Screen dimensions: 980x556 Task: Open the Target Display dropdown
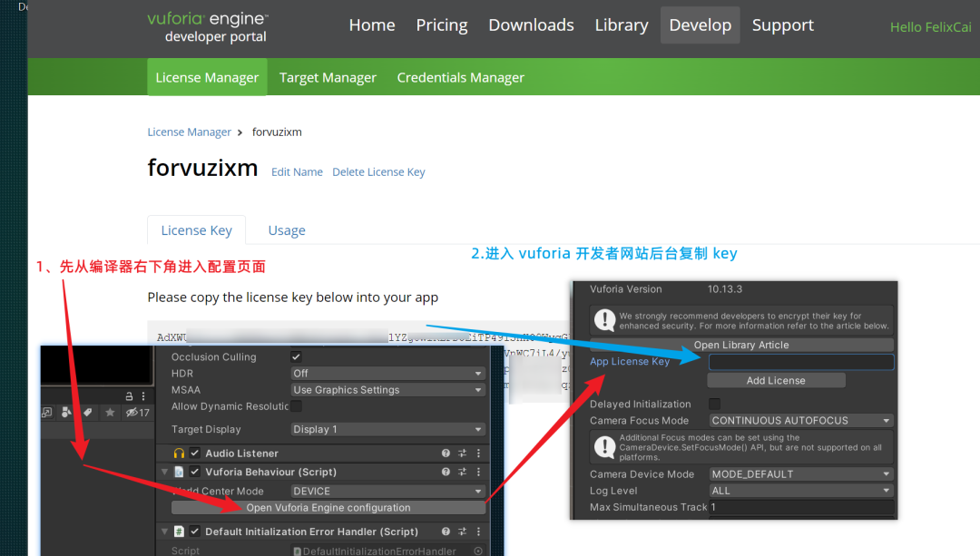pos(387,429)
